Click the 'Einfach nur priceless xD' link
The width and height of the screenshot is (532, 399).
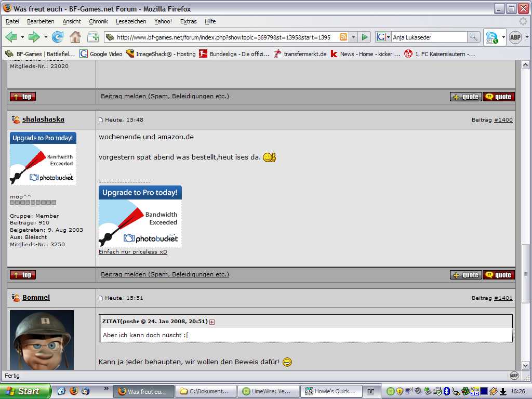tap(133, 252)
